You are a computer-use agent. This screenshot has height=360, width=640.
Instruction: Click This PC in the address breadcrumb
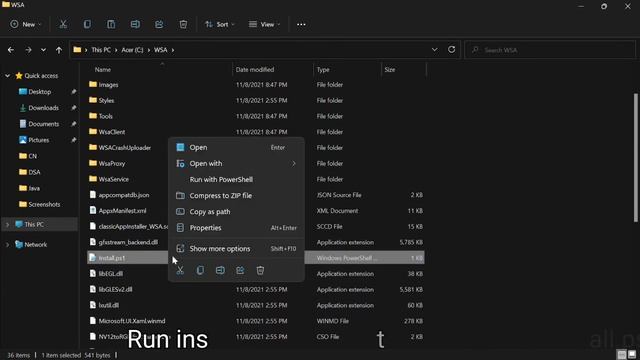click(x=101, y=50)
